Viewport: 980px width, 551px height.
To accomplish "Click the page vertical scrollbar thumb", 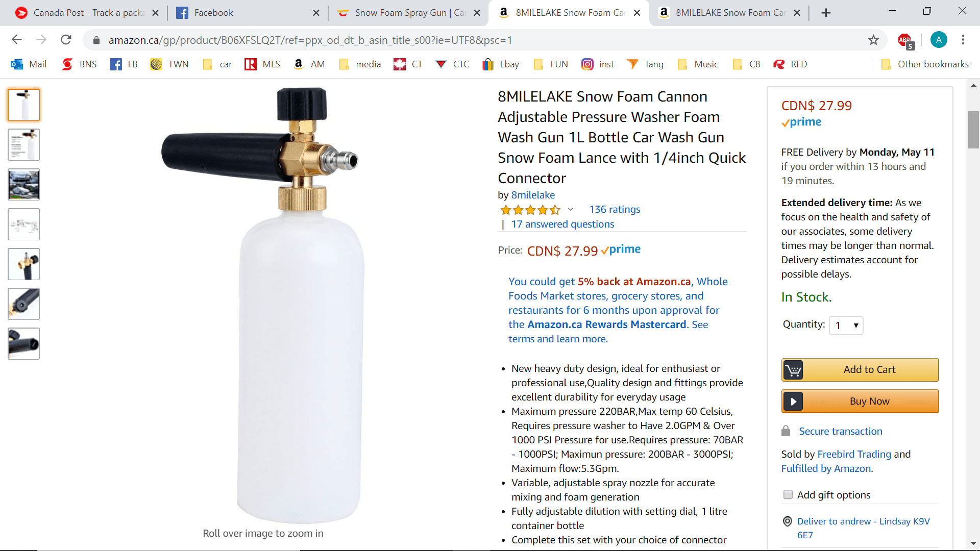I will [973, 130].
